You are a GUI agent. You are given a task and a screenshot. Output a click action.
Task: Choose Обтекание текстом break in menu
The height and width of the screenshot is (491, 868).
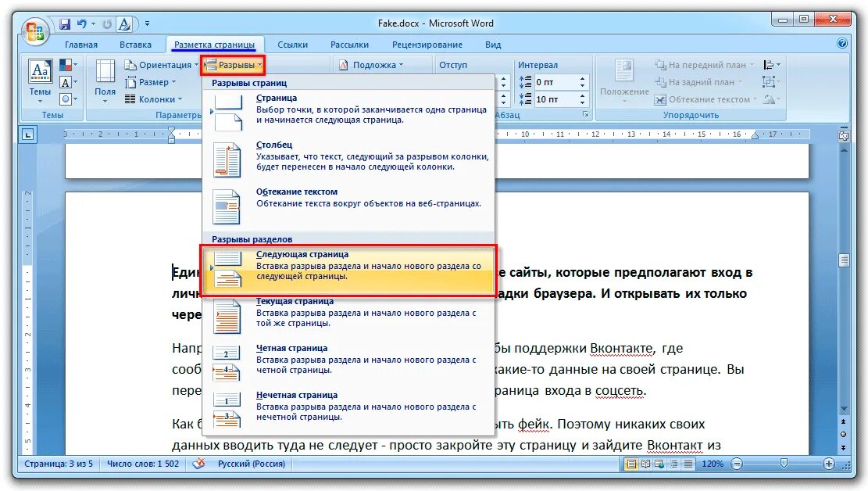[x=348, y=206]
